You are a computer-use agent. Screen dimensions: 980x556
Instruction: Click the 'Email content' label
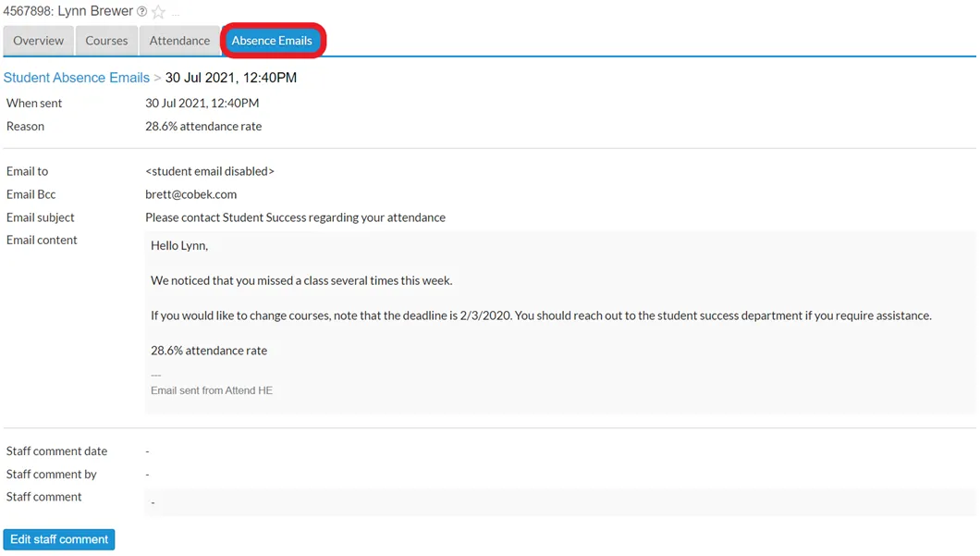point(42,241)
